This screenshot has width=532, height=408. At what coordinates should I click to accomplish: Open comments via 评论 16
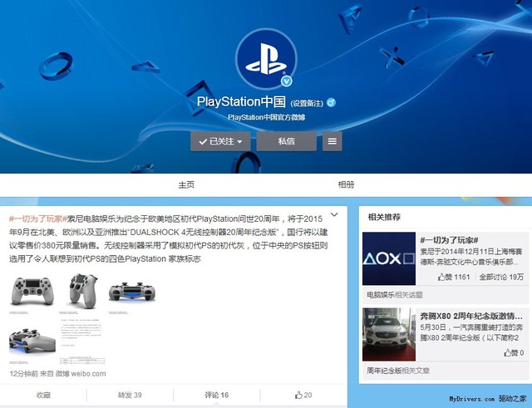(x=216, y=395)
